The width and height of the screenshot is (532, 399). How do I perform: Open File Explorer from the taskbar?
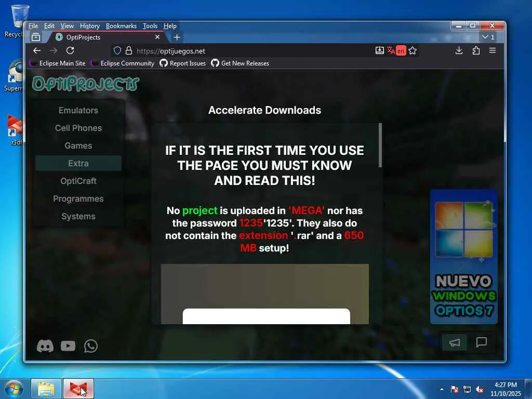(x=46, y=389)
